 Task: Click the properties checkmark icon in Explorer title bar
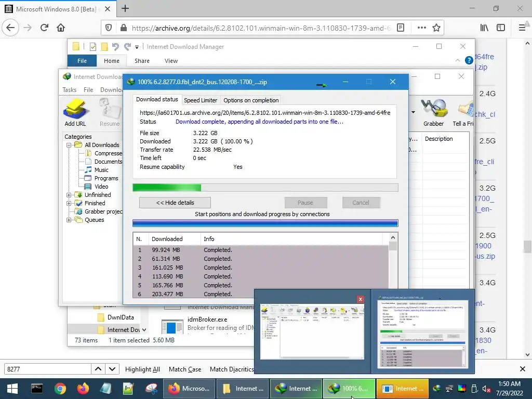point(92,46)
